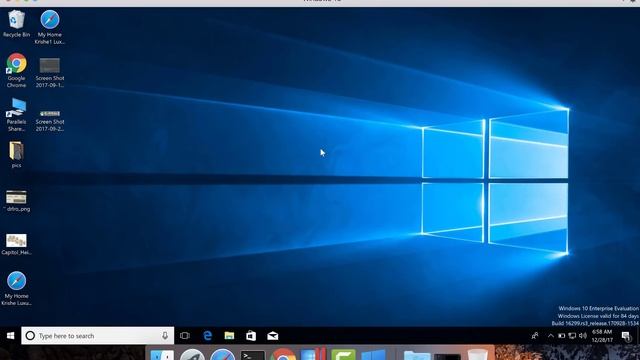Click the blue folder stack in the Dock
640x360 pixels.
417,356
